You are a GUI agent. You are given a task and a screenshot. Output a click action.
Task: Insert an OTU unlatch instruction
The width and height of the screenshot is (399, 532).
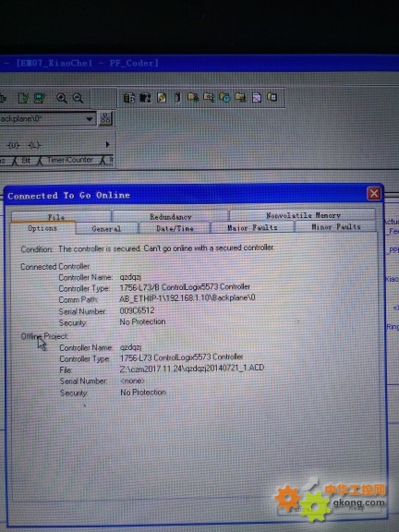tap(14, 145)
